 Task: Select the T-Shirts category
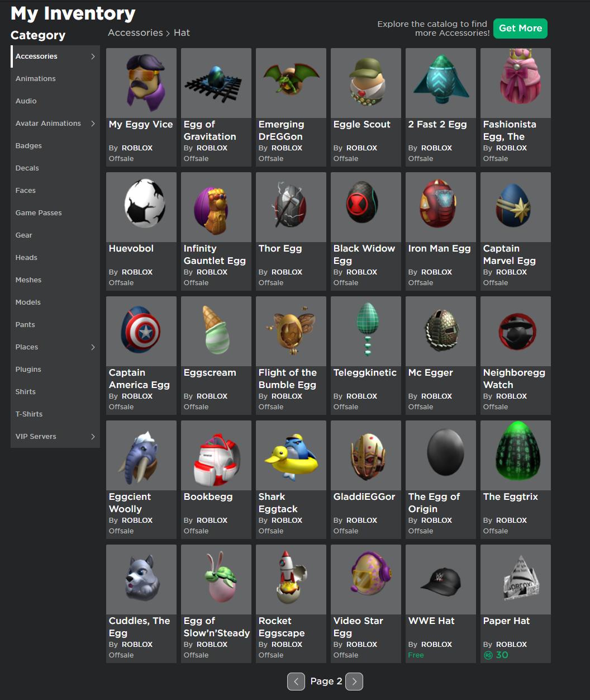(x=55, y=414)
